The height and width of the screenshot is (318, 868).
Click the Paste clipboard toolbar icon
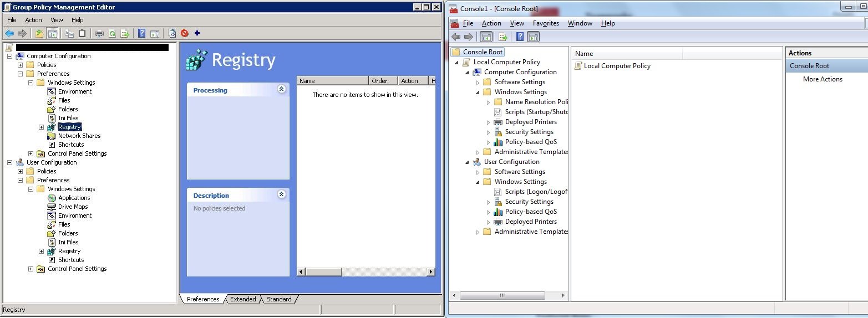click(x=82, y=33)
